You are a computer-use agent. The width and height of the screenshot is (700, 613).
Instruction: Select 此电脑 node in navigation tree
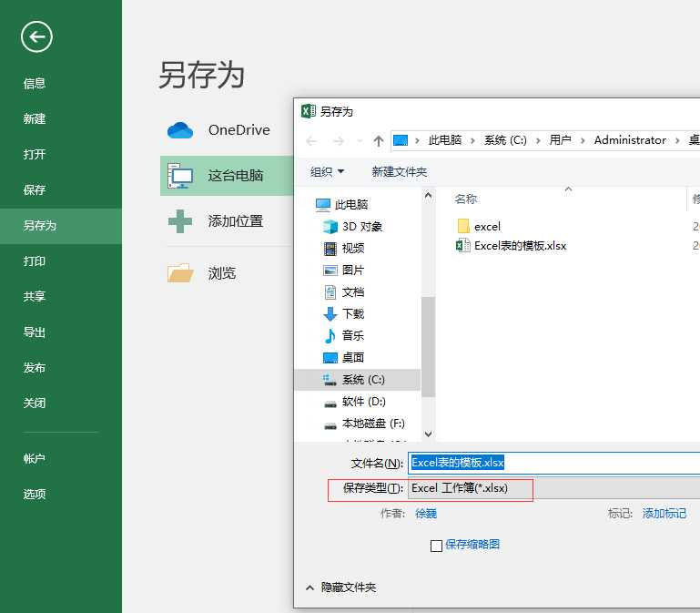342,205
